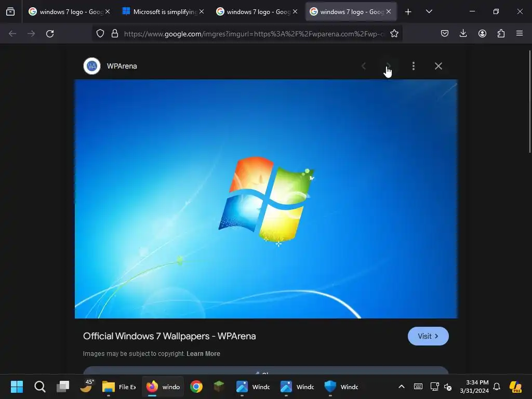
Task: Show previous image result
Action: point(363,66)
